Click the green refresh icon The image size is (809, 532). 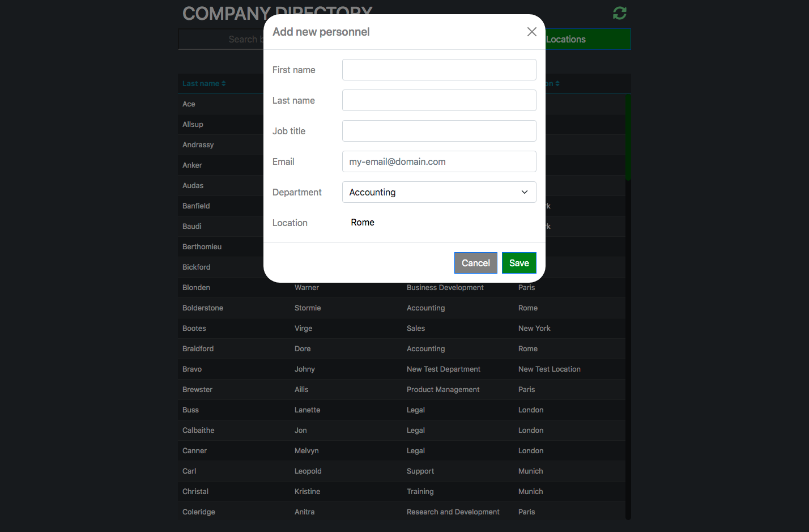coord(619,13)
